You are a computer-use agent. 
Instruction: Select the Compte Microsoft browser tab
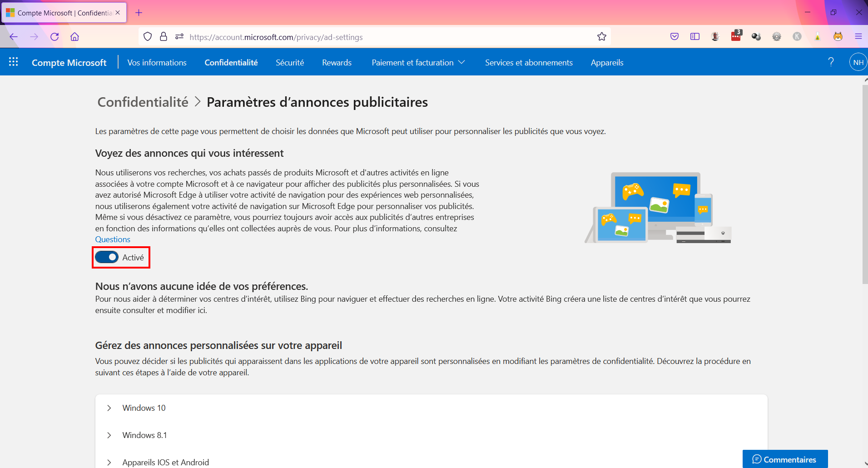64,13
